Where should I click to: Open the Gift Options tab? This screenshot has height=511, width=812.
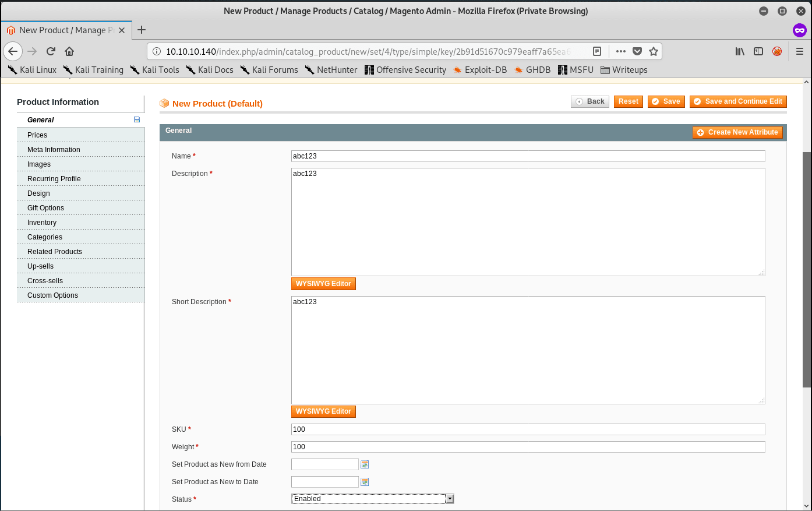[80, 207]
